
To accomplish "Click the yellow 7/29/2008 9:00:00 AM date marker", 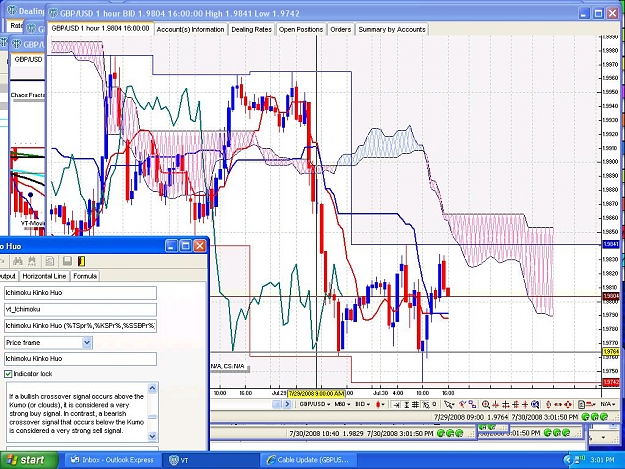I will 316,393.
